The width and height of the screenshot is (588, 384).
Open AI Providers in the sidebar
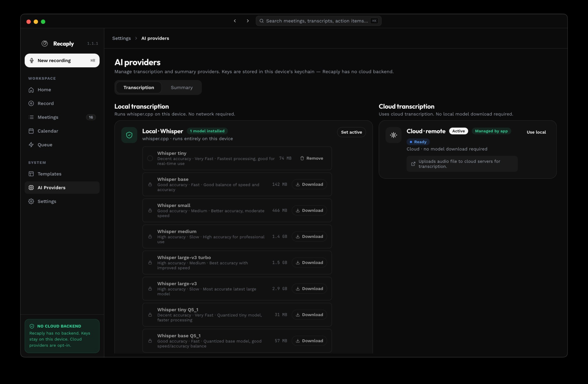62,188
